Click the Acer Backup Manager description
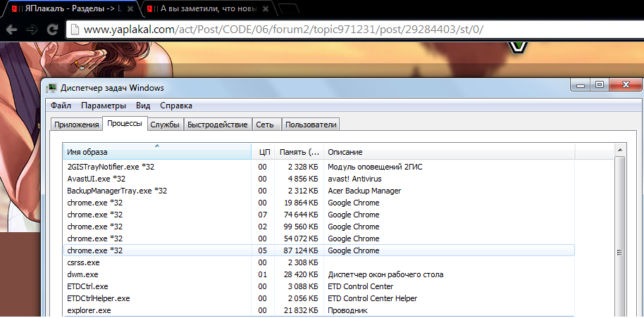Viewport: 644px width, 318px height. click(364, 191)
